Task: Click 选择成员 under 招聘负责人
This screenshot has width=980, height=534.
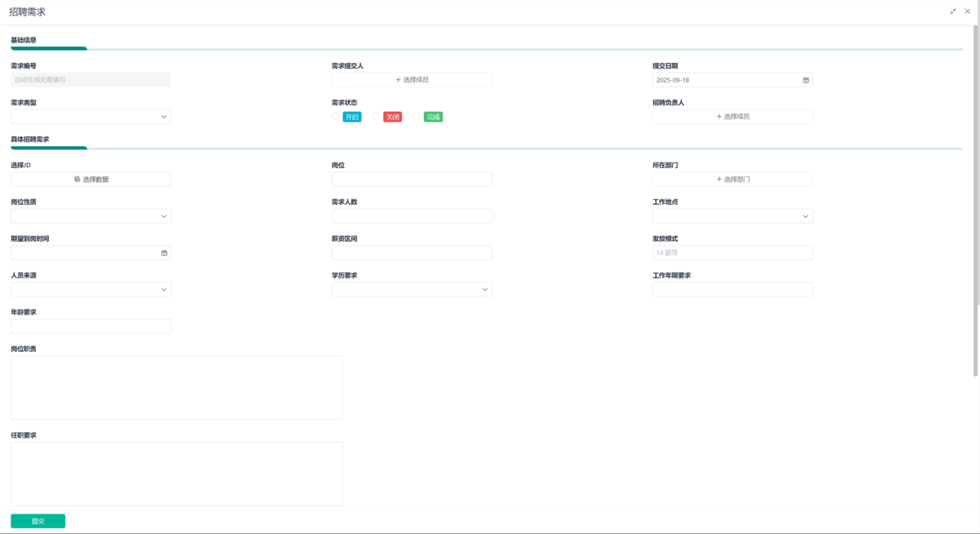Action: click(733, 117)
